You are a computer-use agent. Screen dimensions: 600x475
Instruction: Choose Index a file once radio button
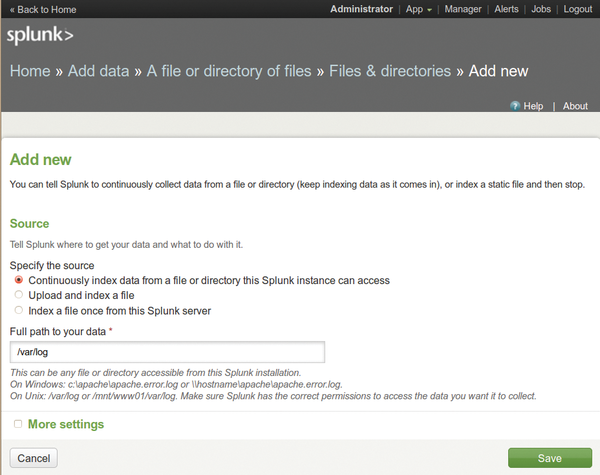click(x=18, y=310)
